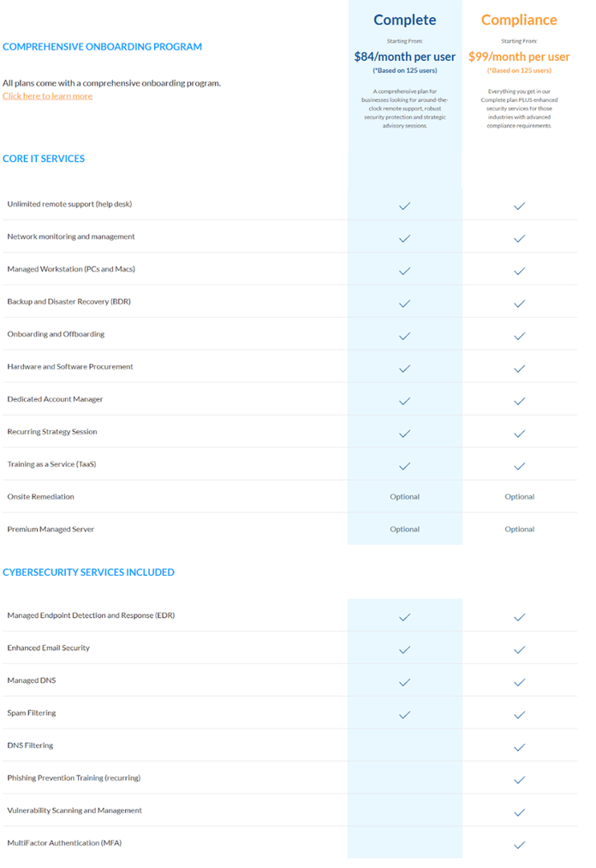Click 'Optional' for Premium Managed Server under Compliance
Image resolution: width=596 pixels, height=868 pixels.
click(519, 530)
